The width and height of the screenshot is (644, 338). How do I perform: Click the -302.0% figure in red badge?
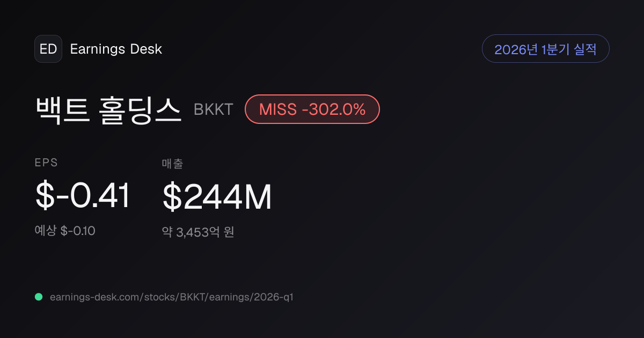tap(334, 109)
